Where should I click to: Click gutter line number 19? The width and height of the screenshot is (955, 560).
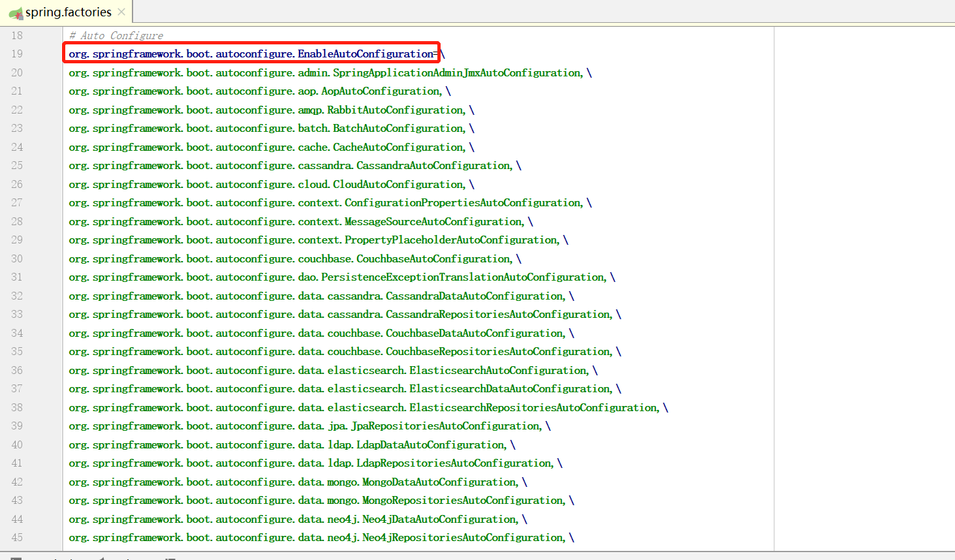coord(17,54)
